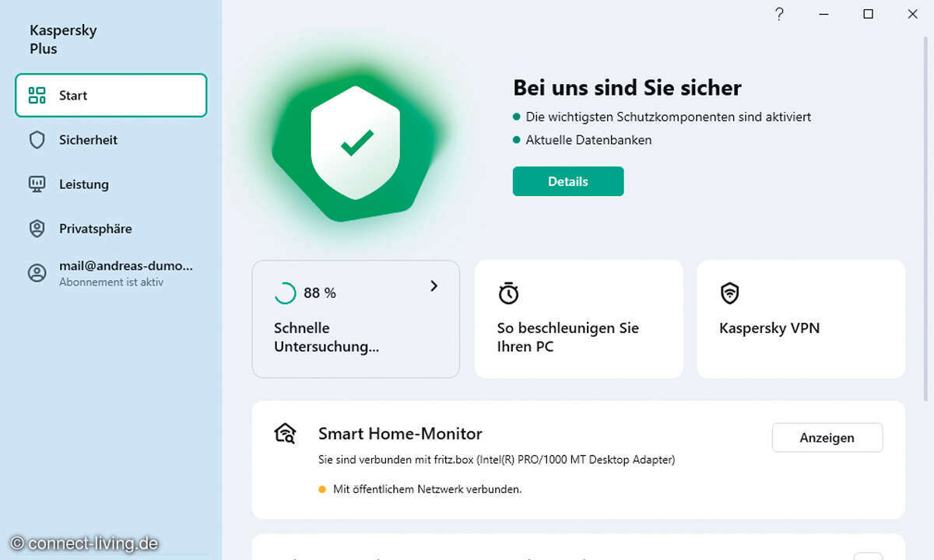Click the Abonnement ist aktiv text
The width and height of the screenshot is (934, 560).
click(x=111, y=282)
